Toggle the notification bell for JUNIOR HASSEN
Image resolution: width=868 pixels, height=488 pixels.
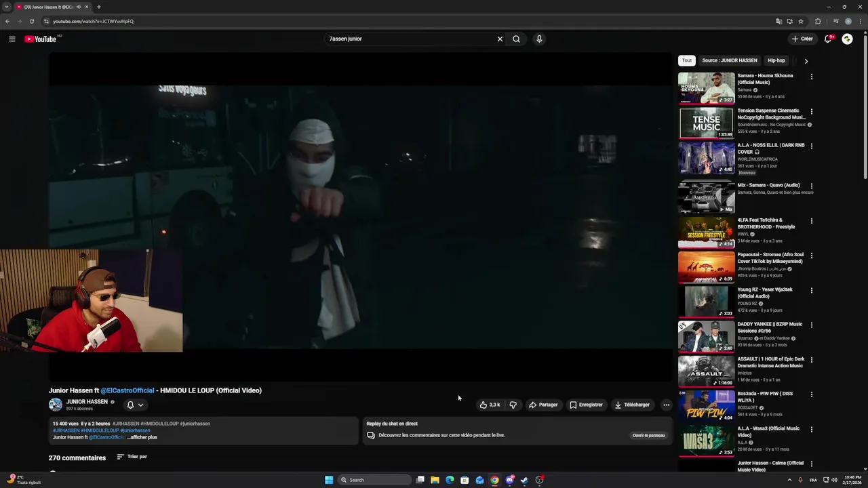130,405
